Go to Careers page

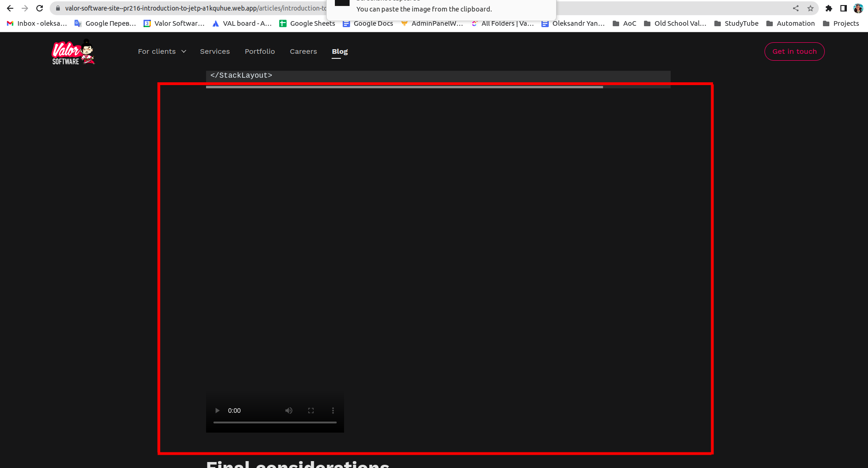[x=303, y=51]
